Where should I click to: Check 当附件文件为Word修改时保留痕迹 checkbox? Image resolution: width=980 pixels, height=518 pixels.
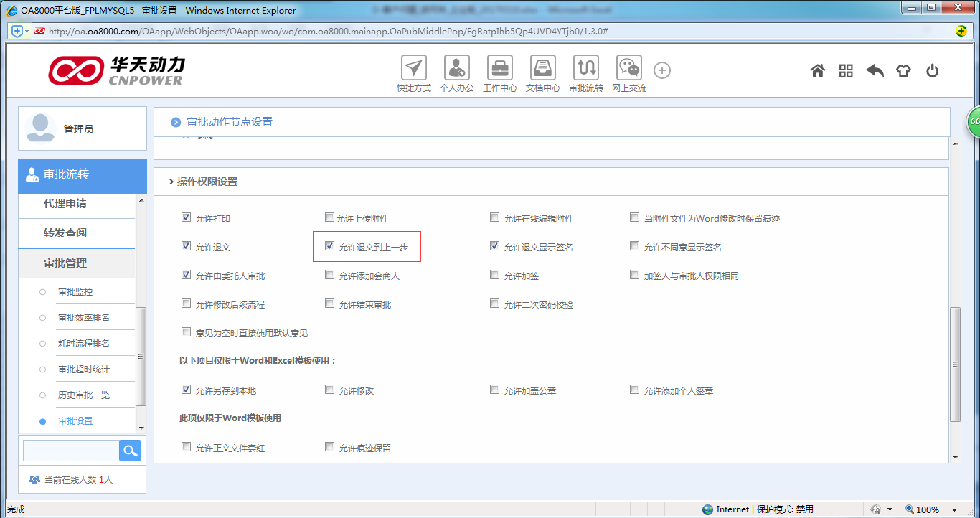pos(634,217)
